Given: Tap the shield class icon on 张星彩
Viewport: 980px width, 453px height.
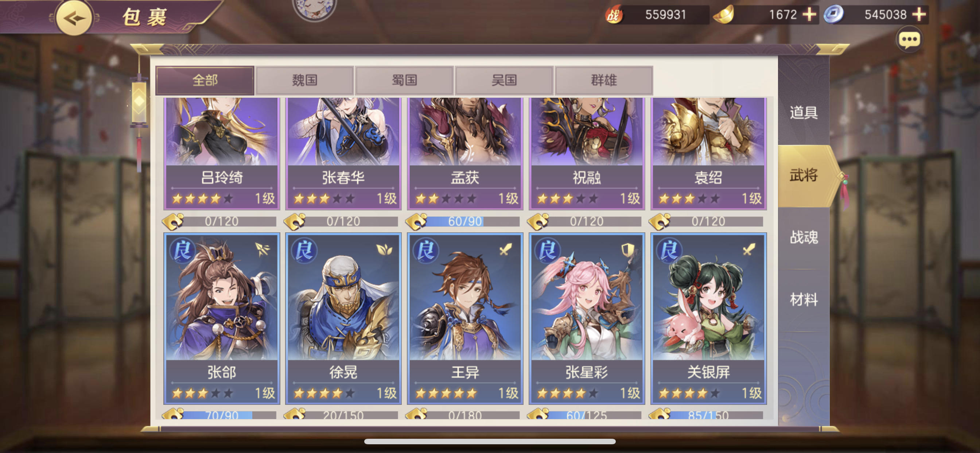Looking at the screenshot, I should pos(627,250).
